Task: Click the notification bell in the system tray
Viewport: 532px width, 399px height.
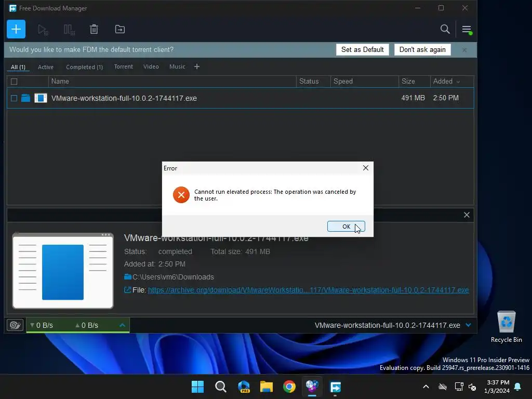Action: tap(517, 387)
